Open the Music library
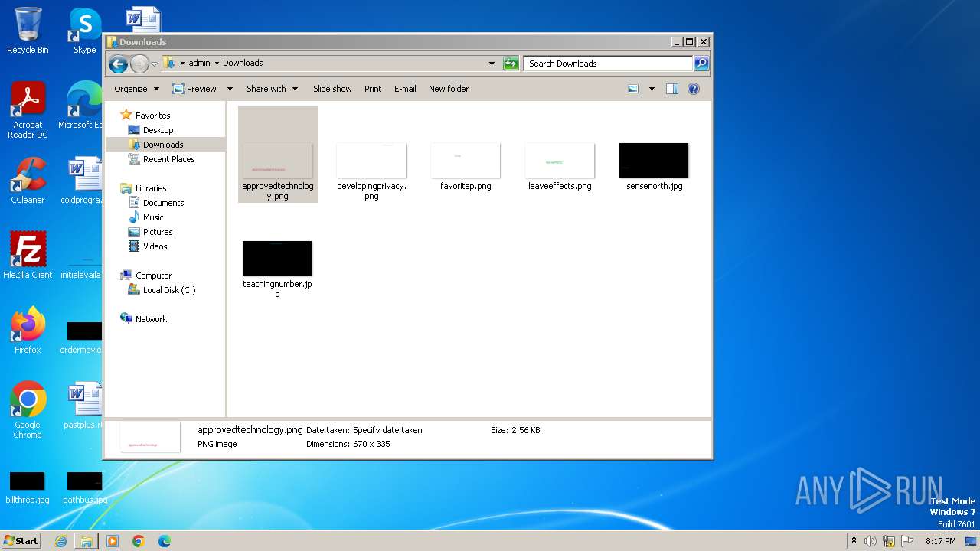The width and height of the screenshot is (980, 551). [153, 217]
